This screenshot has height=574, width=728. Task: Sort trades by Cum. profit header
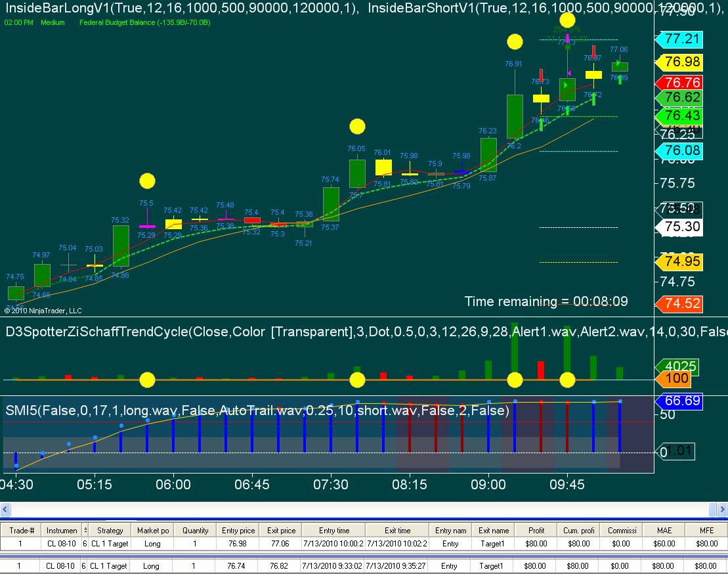point(578,531)
